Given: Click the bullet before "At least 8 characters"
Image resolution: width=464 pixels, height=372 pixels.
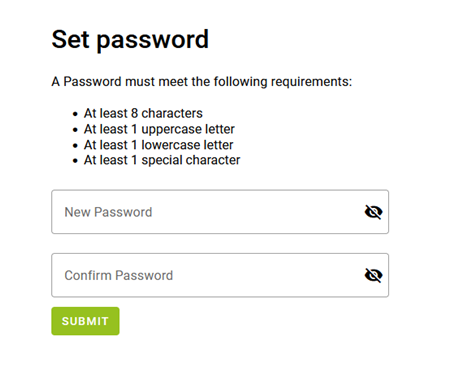Looking at the screenshot, I should (x=75, y=114).
